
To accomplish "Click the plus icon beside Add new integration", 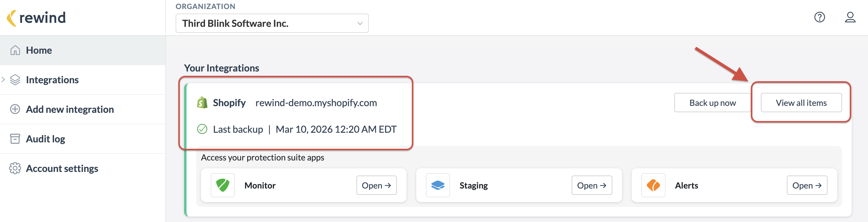I will [x=14, y=109].
